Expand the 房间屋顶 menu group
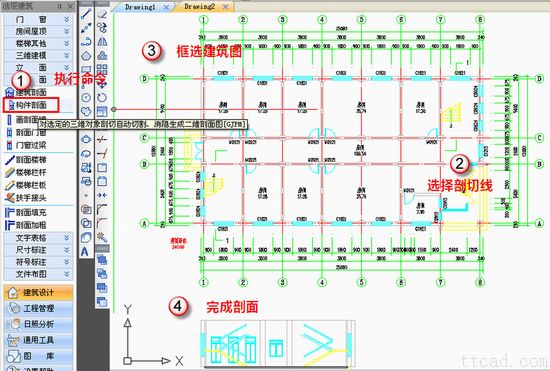Viewport: 550px width, 371px height. coord(38,32)
